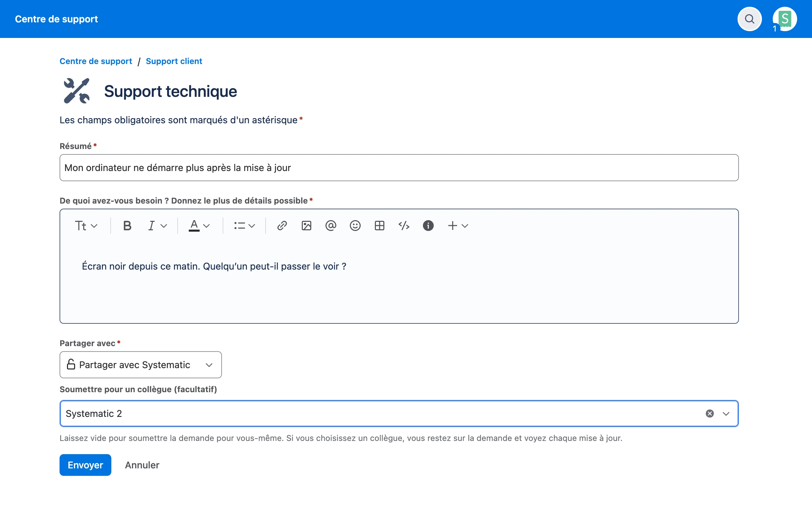
Task: Expand the colleague selector chevron
Action: coord(726,414)
